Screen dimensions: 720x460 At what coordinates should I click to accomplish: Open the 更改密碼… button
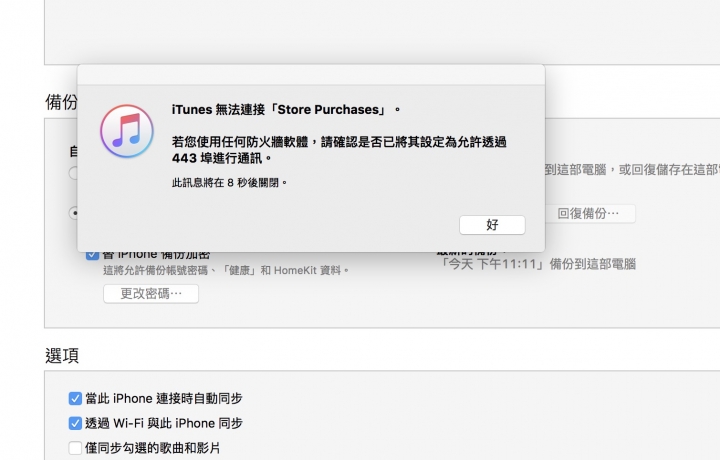tap(151, 294)
